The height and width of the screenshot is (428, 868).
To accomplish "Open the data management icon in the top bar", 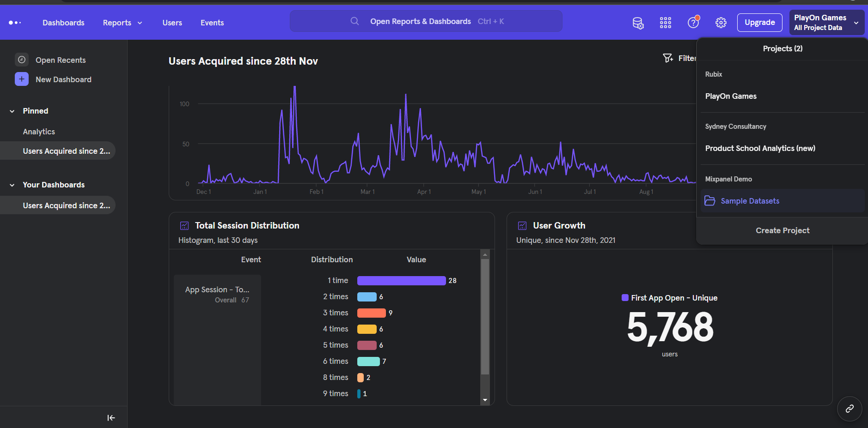I will pyautogui.click(x=638, y=22).
